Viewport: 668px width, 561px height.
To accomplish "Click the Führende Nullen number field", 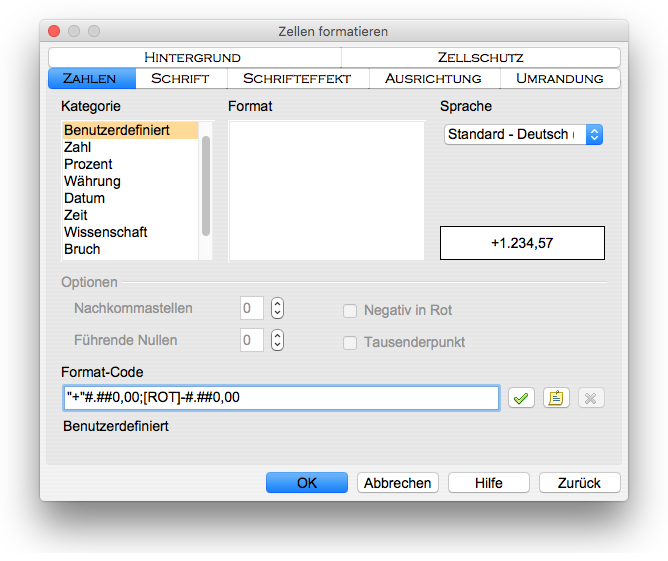I will point(251,340).
